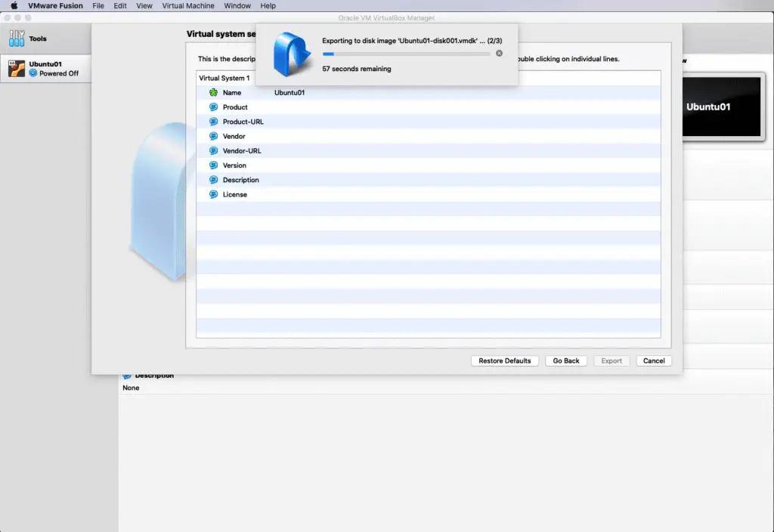The image size is (774, 532).
Task: Click the 57 seconds remaining text
Action: click(x=357, y=69)
